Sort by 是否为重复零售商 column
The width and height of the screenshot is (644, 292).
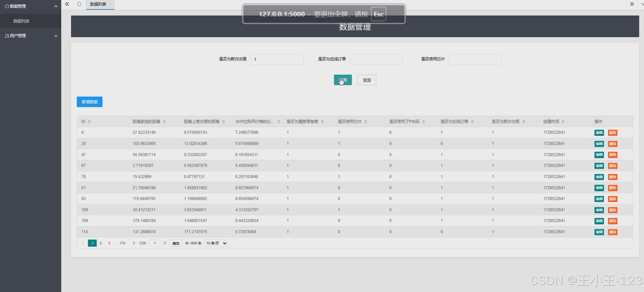[322, 122]
